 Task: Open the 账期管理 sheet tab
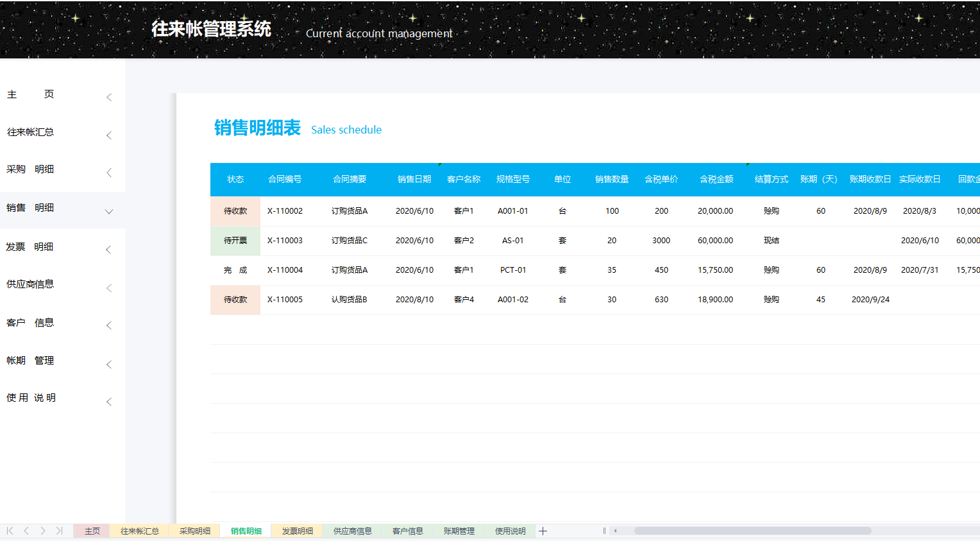coord(457,531)
